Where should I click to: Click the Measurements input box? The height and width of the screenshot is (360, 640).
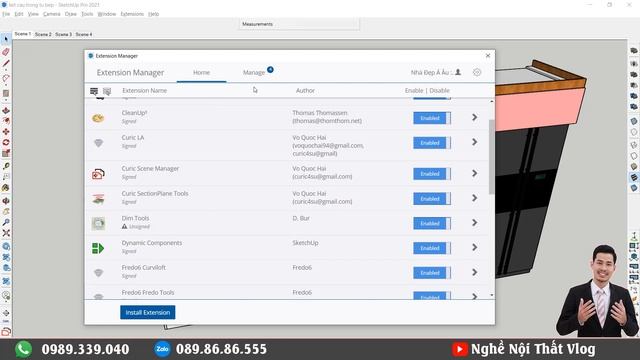coord(299,24)
